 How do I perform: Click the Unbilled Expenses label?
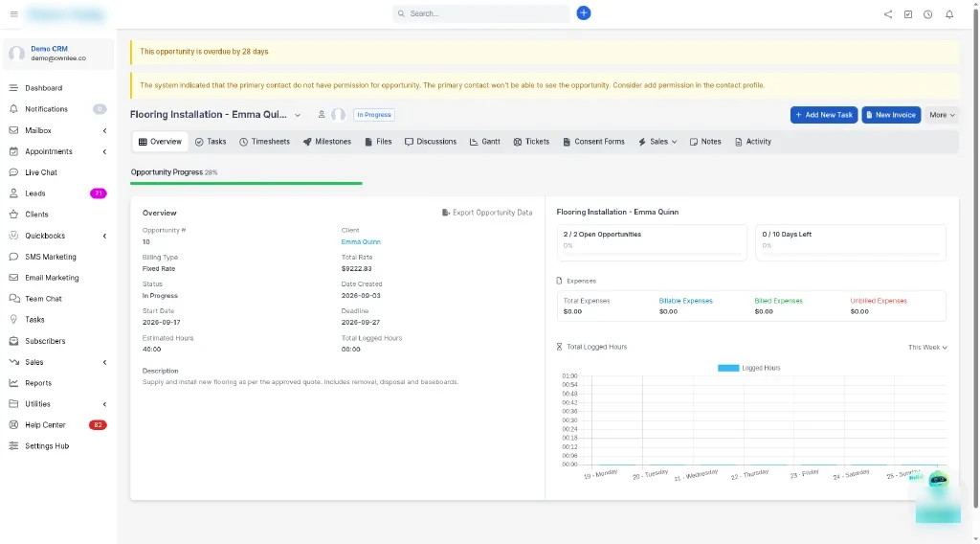point(879,301)
